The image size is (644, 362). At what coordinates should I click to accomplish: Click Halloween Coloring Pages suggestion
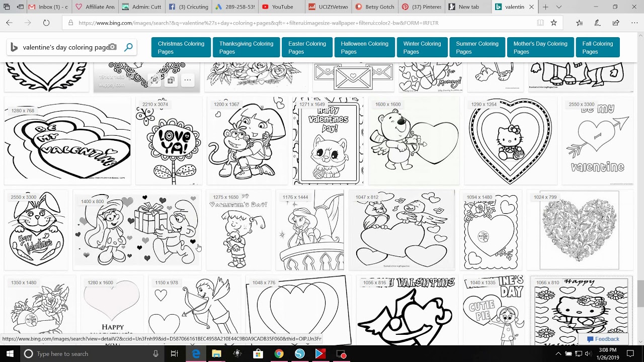pyautogui.click(x=364, y=48)
